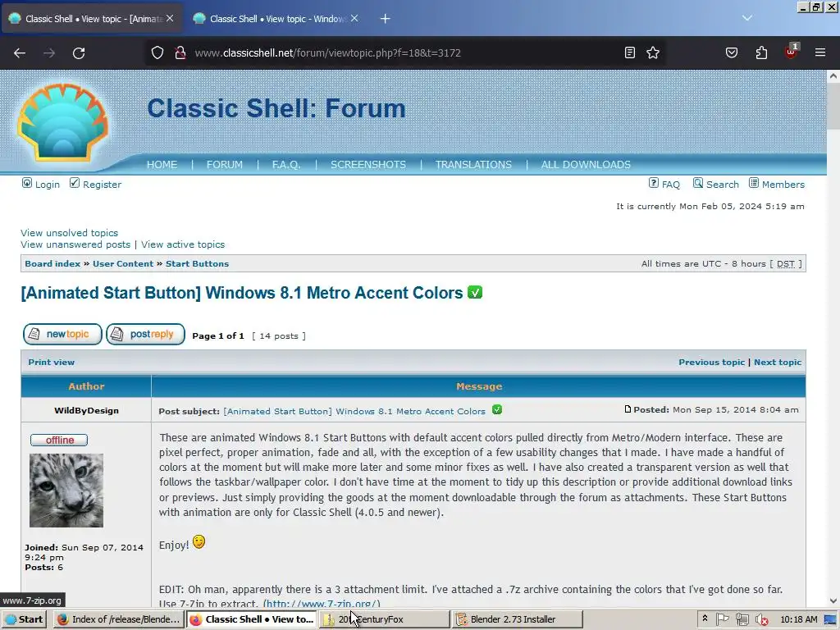Viewport: 840px width, 630px height.
Task: Open the tracking protection shield icon
Action: [x=157, y=52]
